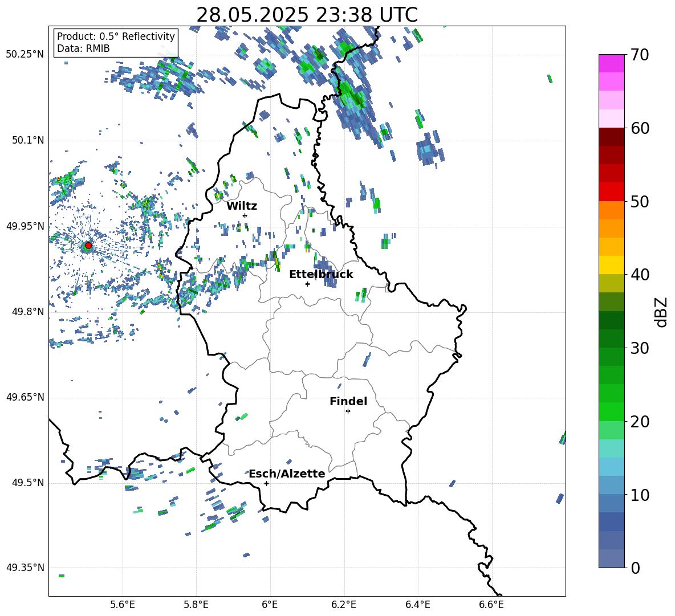Click the light cyan colorbar segment
The image size is (675, 616).
tap(612, 448)
